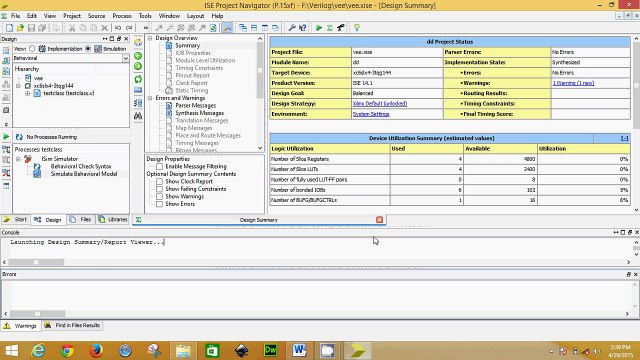640x360 pixels.
Task: Click the light bulb tips icon
Action: [357, 28]
